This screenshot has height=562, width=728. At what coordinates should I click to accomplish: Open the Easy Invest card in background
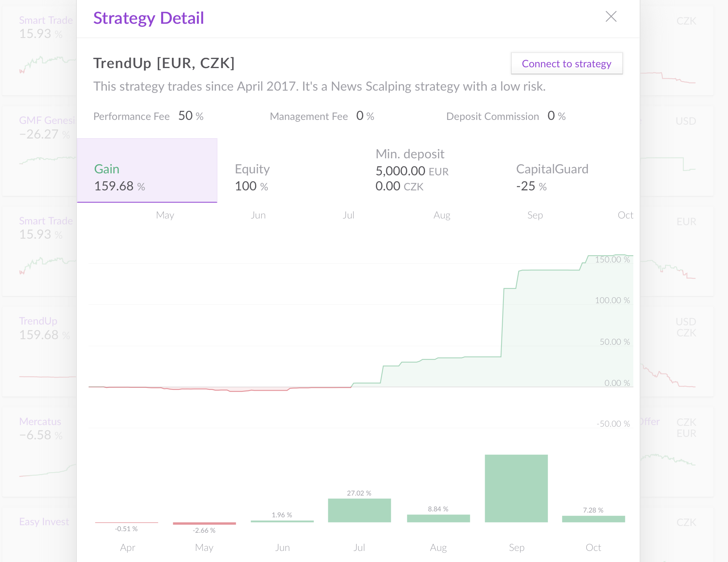coord(39,534)
